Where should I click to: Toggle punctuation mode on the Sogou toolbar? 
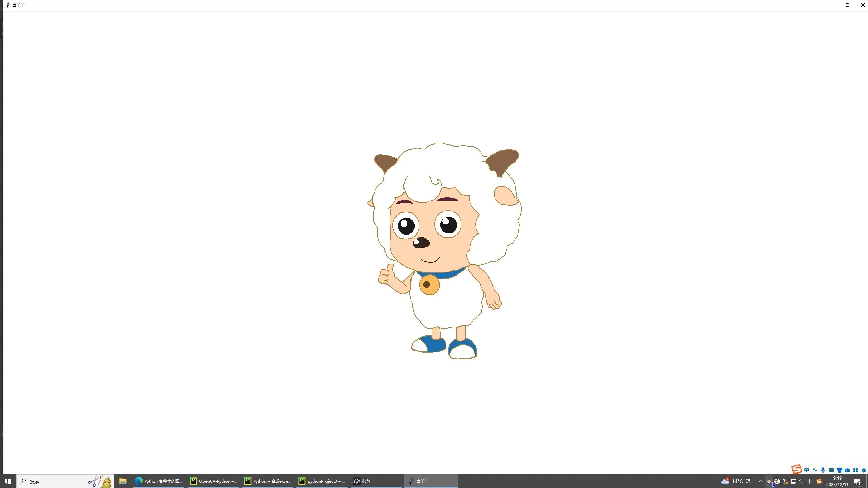(x=815, y=470)
